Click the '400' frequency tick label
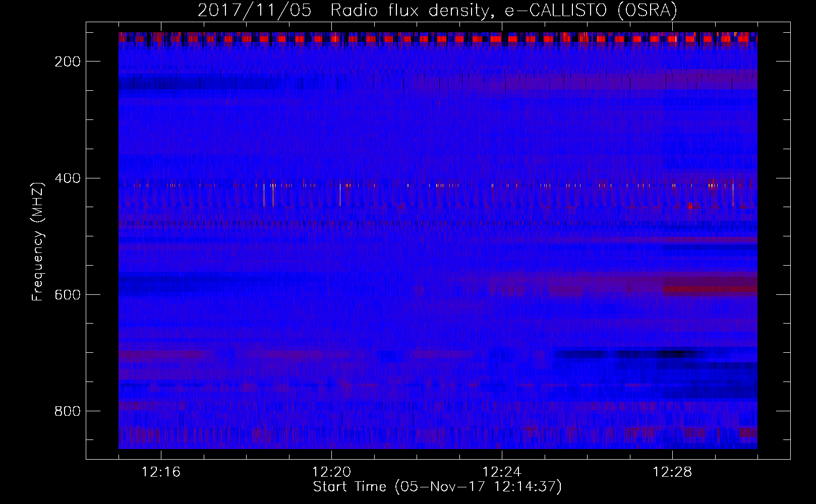 (x=68, y=178)
